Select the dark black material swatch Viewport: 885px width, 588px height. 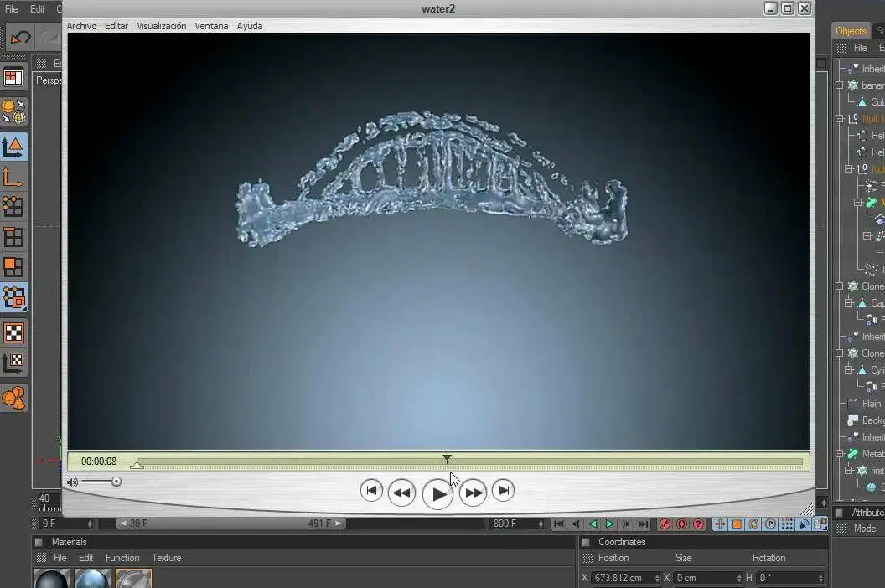point(51,579)
